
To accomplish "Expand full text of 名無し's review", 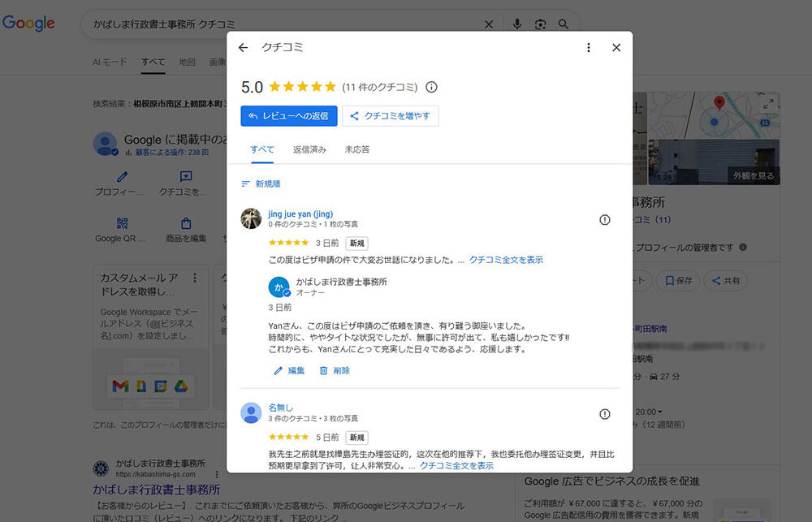I will click(x=456, y=466).
